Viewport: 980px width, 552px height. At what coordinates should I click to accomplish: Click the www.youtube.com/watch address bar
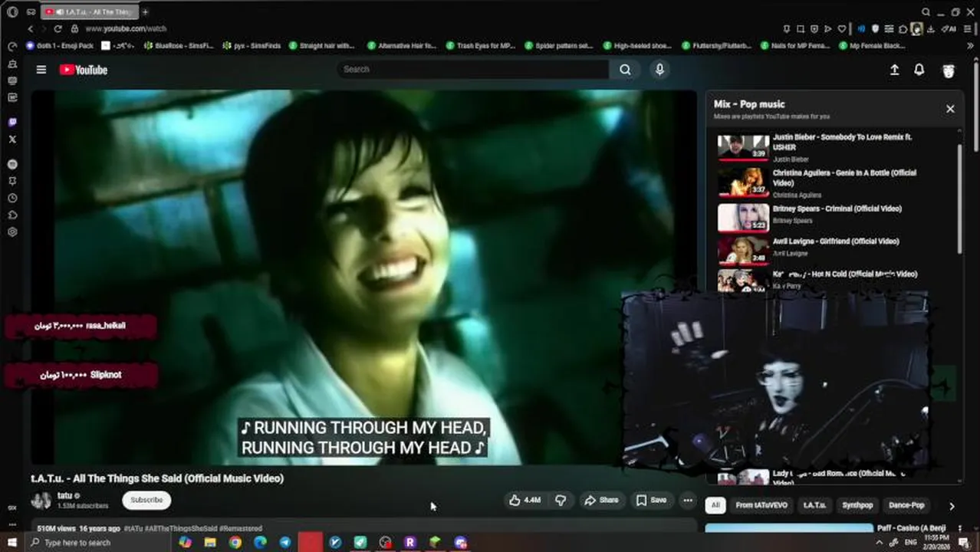[x=126, y=28]
